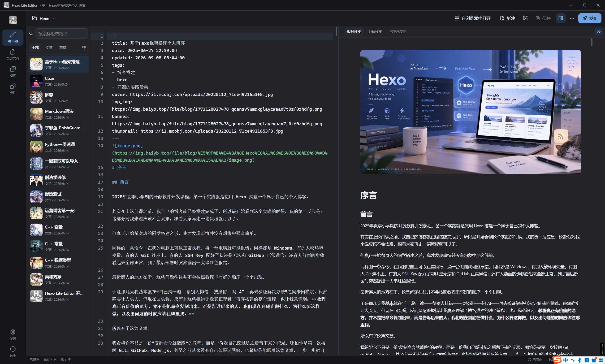
Task: Switch Sogou input language via 中 icon
Action: pos(566,360)
